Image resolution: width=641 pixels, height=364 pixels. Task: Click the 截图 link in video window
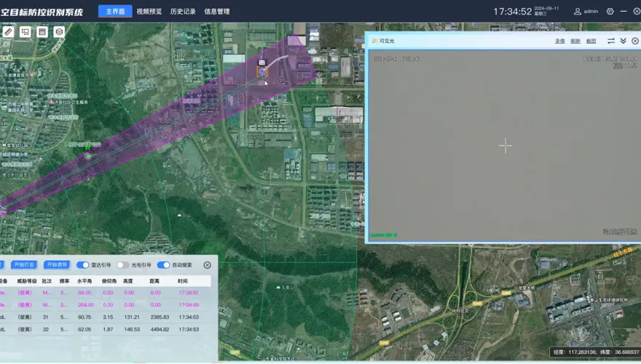pos(591,41)
